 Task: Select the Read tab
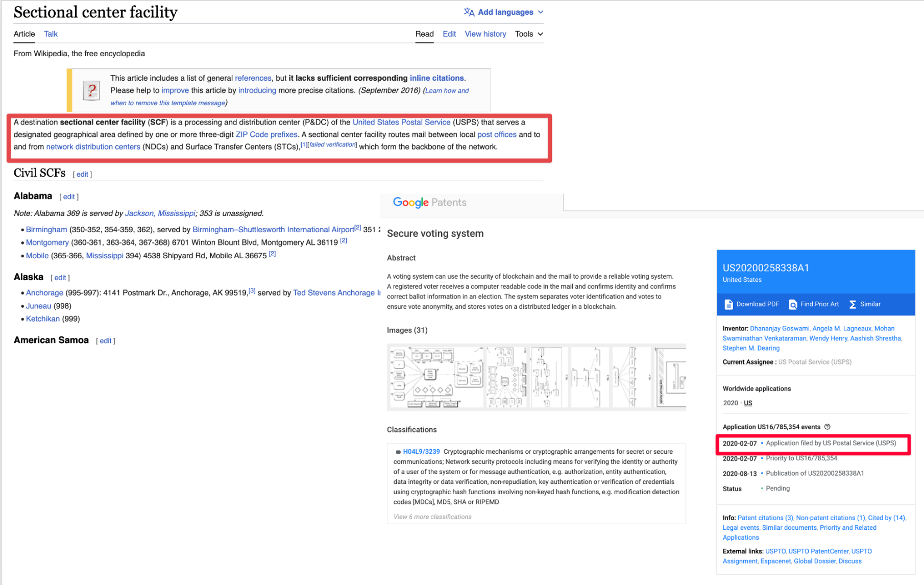424,34
